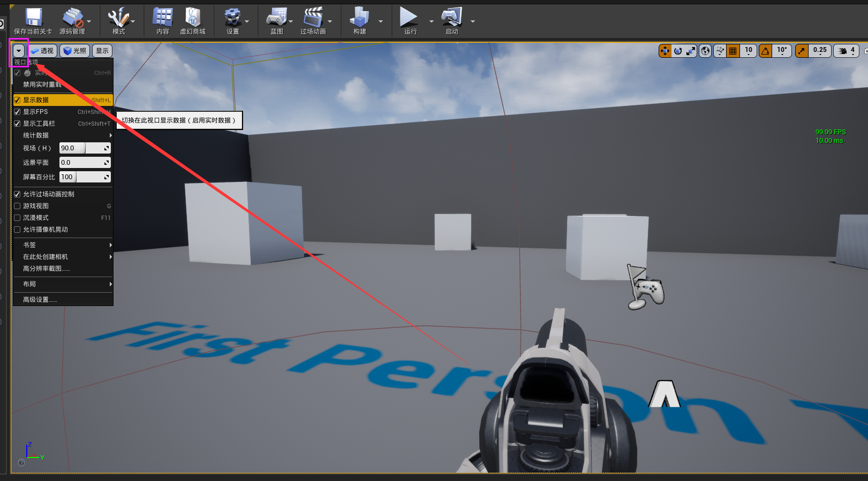
Task: Toggle grid snapping icon
Action: pyautogui.click(x=733, y=51)
